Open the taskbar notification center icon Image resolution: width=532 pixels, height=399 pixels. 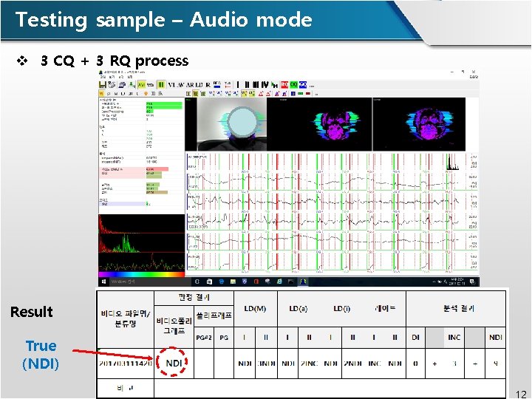point(471,282)
